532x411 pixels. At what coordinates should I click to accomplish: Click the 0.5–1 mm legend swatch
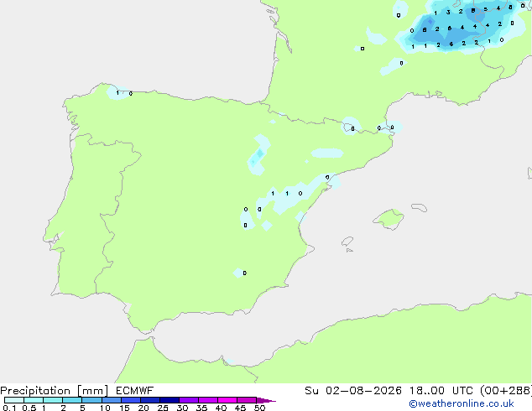click(x=34, y=400)
